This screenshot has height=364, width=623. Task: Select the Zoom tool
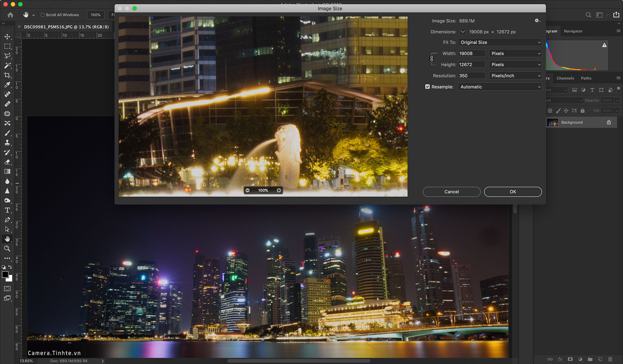pyautogui.click(x=7, y=248)
